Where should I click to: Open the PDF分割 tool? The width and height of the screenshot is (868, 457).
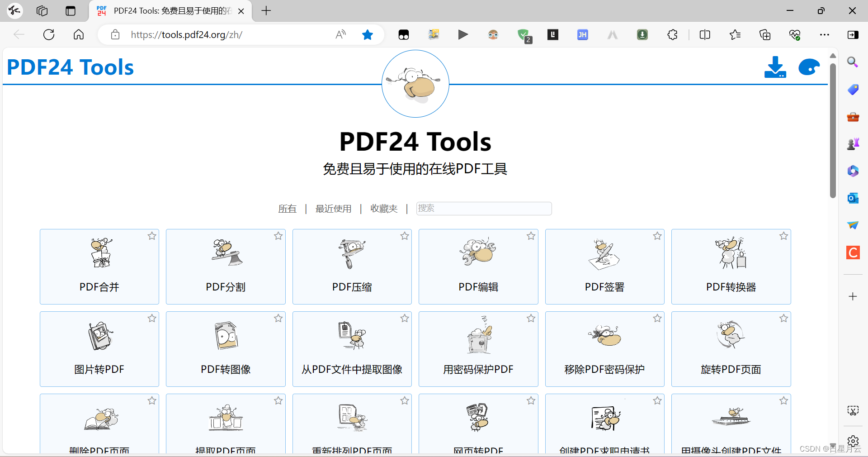click(225, 267)
